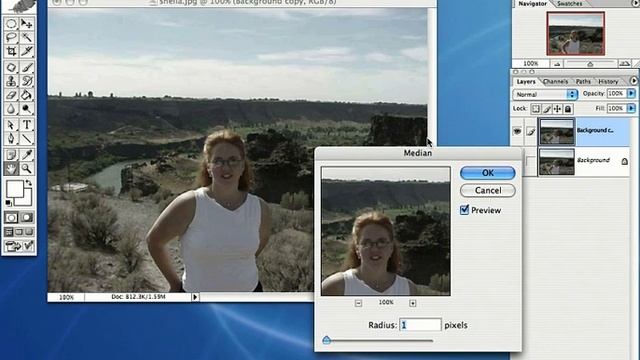Click the Radius pixels input field
The width and height of the screenshot is (640, 360).
pos(420,325)
